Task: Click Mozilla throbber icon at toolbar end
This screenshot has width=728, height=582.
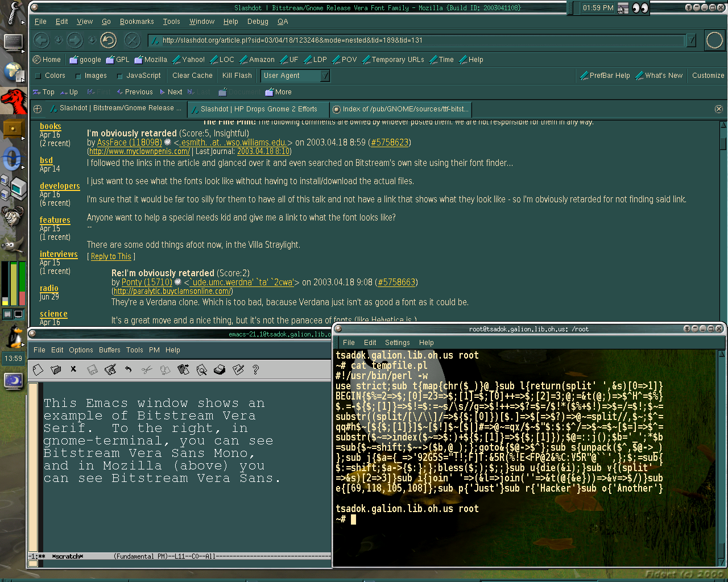Action: pos(714,40)
